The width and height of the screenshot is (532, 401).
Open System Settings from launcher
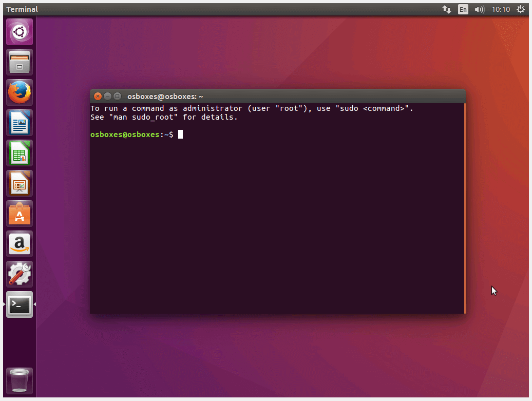click(x=20, y=275)
